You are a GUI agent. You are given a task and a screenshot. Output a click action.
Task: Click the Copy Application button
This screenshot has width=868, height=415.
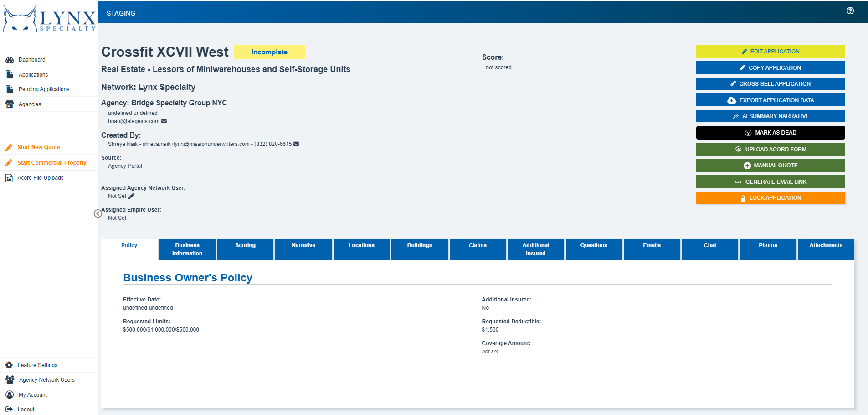click(770, 67)
